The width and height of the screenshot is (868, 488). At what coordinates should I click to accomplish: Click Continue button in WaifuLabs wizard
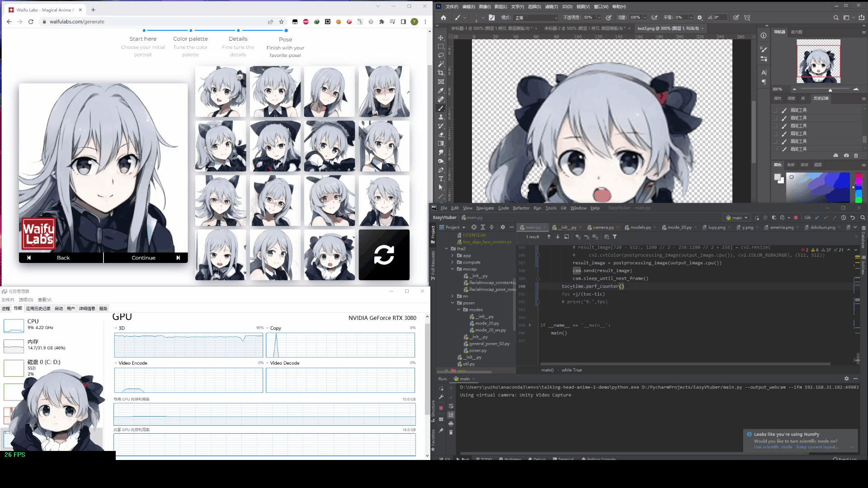tap(143, 258)
